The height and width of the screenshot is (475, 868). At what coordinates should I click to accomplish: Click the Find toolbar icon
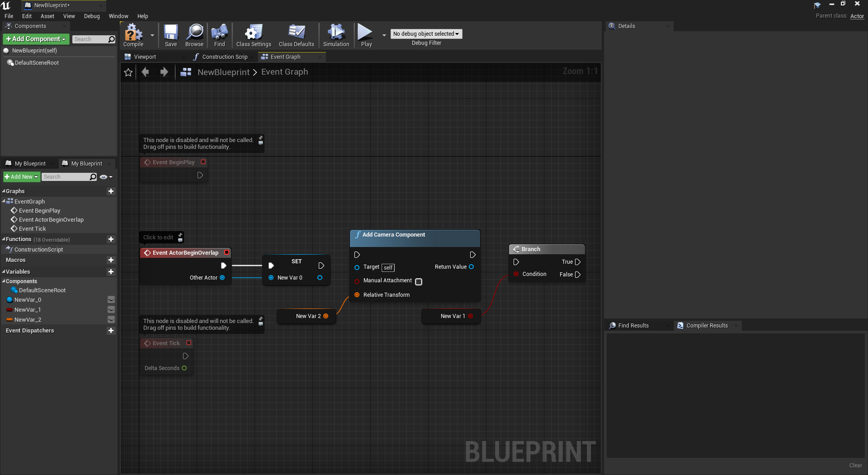[x=219, y=35]
